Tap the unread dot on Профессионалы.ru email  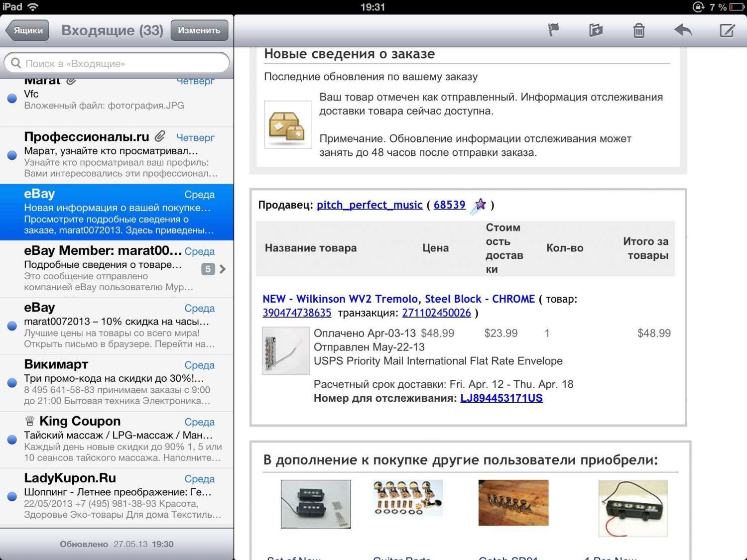click(12, 155)
